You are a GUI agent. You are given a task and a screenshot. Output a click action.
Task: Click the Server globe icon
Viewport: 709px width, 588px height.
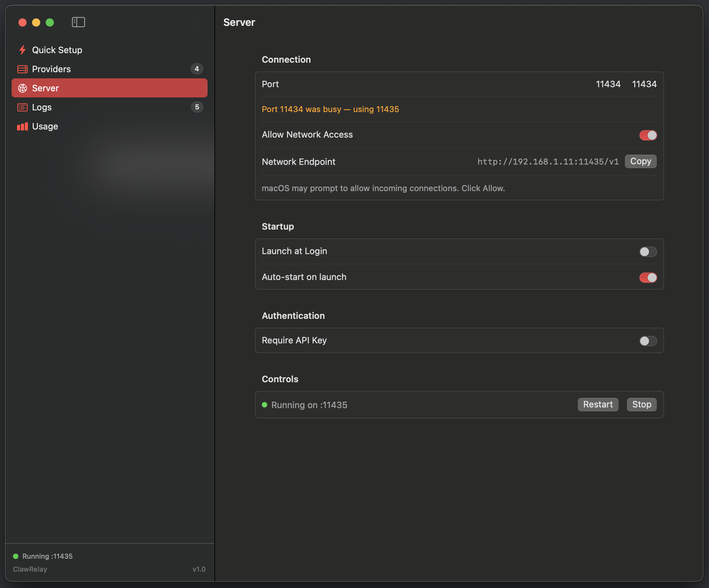coord(22,88)
